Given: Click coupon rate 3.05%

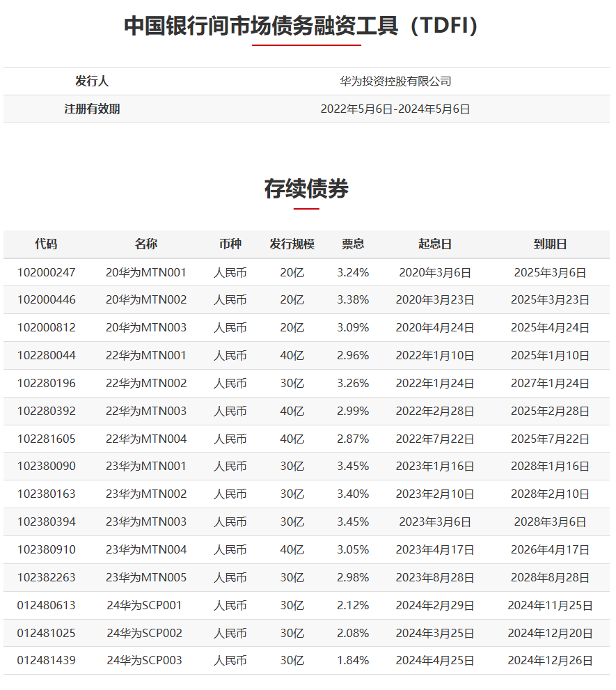Looking at the screenshot, I should [x=353, y=550].
